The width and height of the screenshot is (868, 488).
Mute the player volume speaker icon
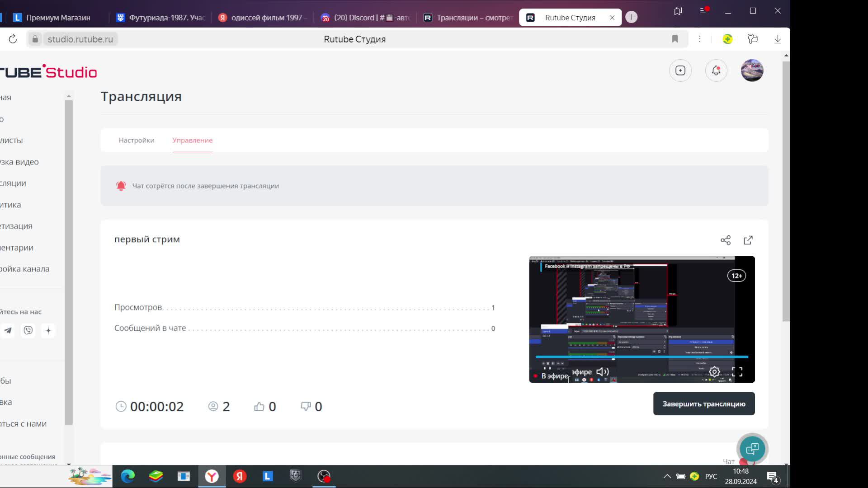tap(603, 372)
